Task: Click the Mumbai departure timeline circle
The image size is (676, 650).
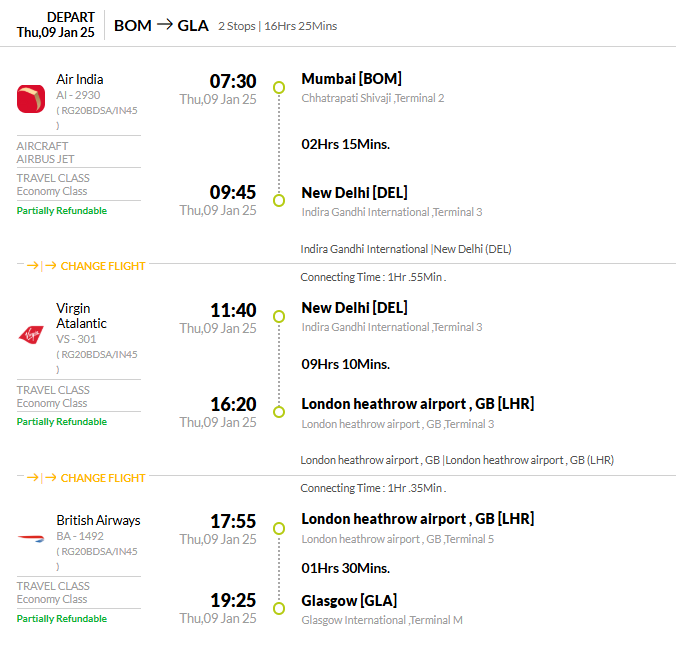Action: tap(279, 88)
